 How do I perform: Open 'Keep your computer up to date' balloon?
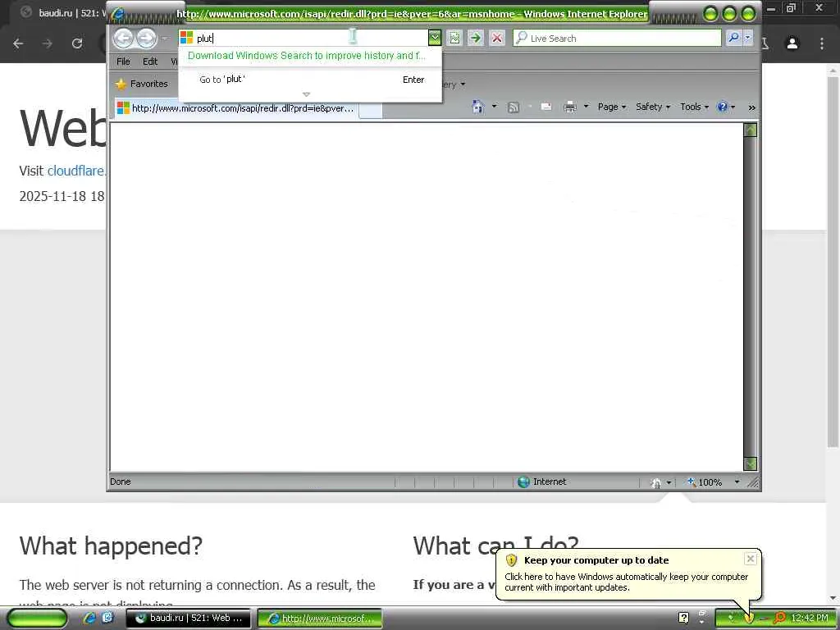[628, 574]
